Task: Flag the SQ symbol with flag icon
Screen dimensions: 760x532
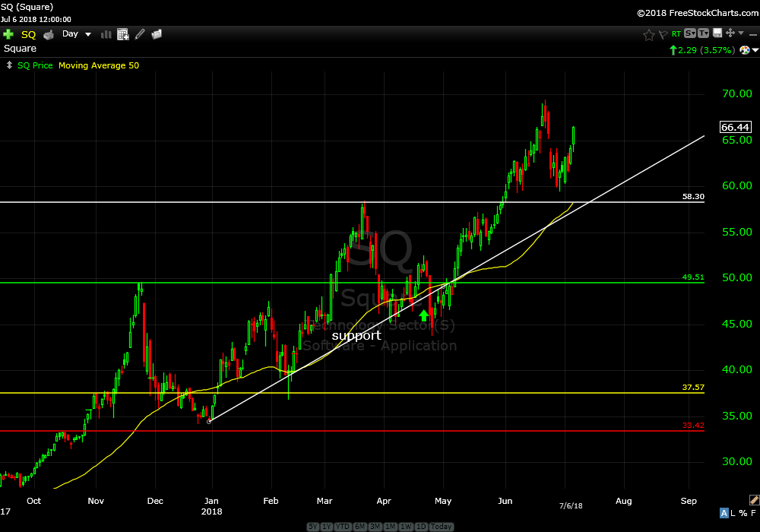Action: pyautogui.click(x=662, y=34)
